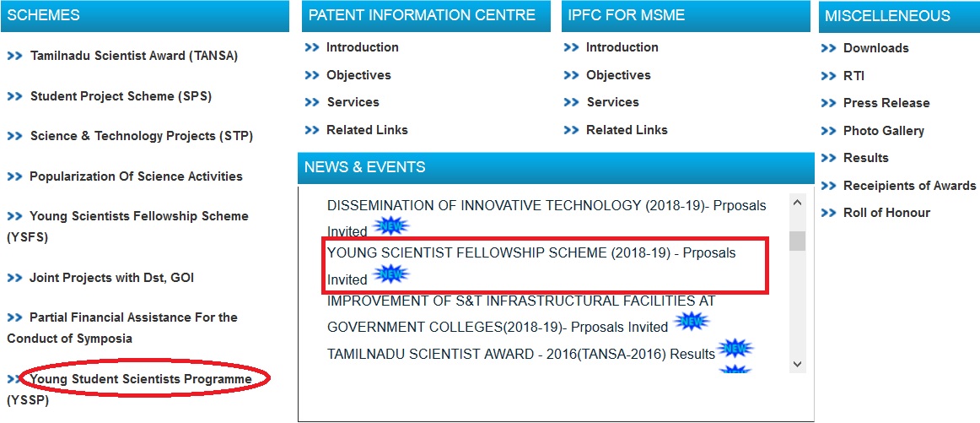Open Young Student Scientists Programme link
This screenshot has width=980, height=423.
(x=141, y=379)
